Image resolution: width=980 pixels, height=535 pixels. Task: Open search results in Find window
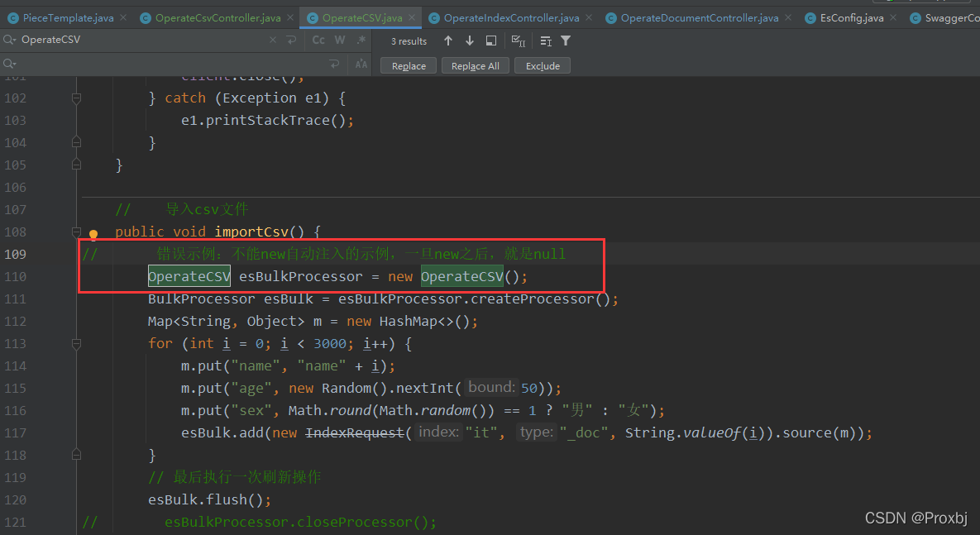pyautogui.click(x=491, y=41)
